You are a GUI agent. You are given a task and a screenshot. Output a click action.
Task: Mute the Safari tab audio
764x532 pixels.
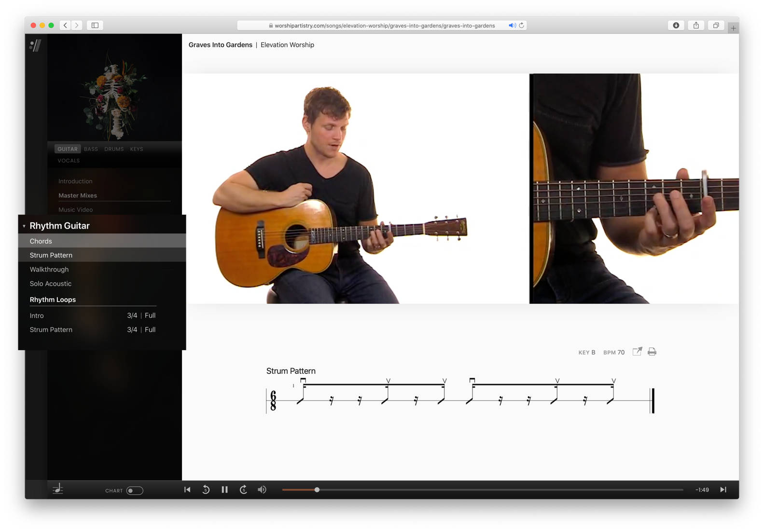[512, 26]
